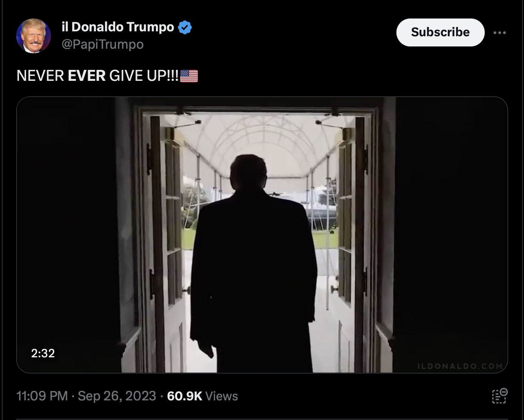Screen dimensions: 524x420
Task: Open the three-dot more options menu
Action: tap(499, 33)
